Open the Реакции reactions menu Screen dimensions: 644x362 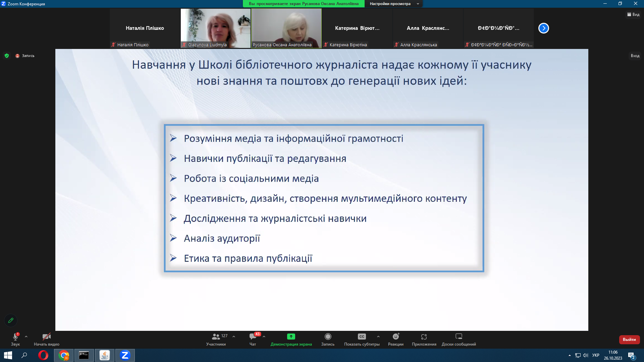point(396,339)
